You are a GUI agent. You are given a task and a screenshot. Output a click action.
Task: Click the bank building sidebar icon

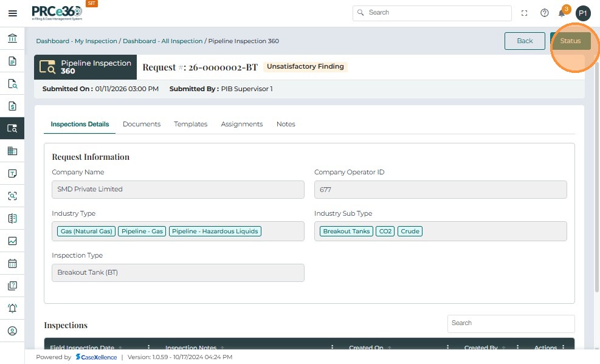pos(12,39)
